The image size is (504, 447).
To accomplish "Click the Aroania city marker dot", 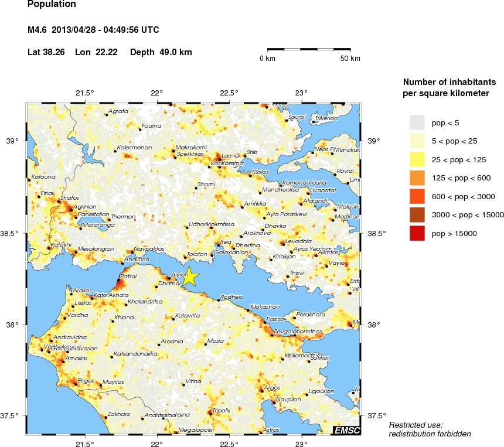I will point(159,345).
